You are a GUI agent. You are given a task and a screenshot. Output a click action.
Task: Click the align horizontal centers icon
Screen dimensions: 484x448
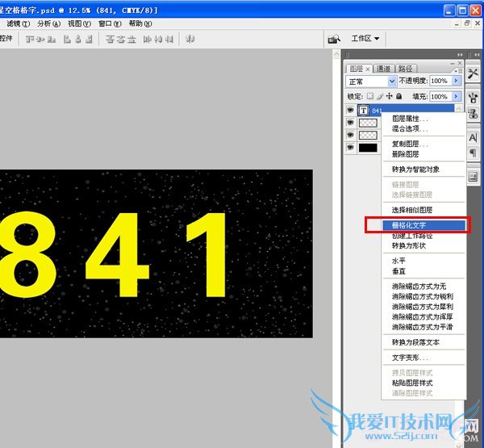(x=78, y=40)
